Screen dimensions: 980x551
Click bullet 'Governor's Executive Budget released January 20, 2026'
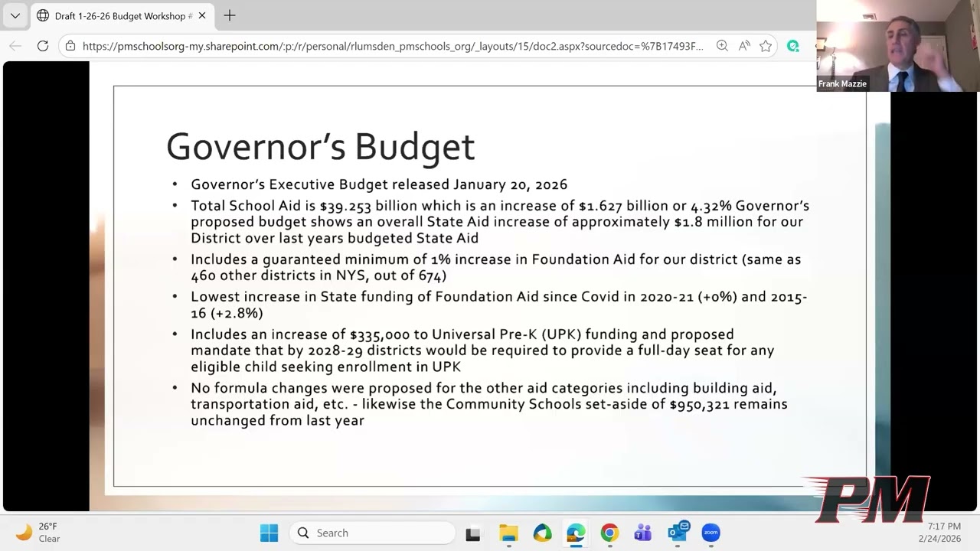click(379, 184)
